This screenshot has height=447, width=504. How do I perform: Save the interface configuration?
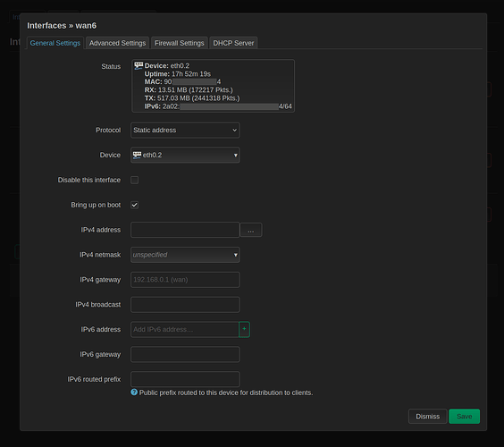(x=464, y=417)
